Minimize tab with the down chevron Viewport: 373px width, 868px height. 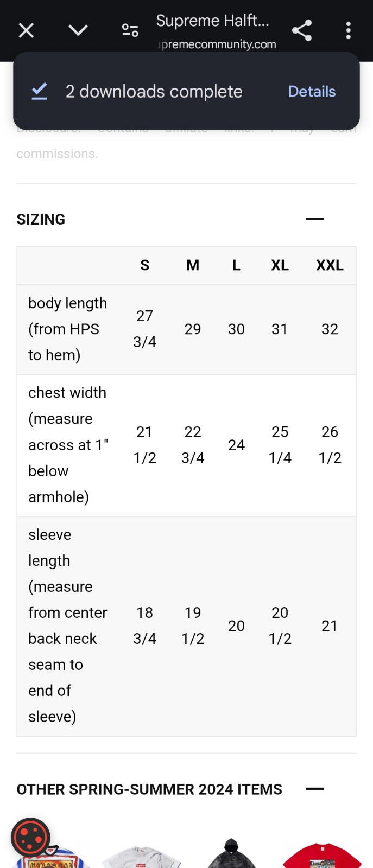(x=78, y=30)
